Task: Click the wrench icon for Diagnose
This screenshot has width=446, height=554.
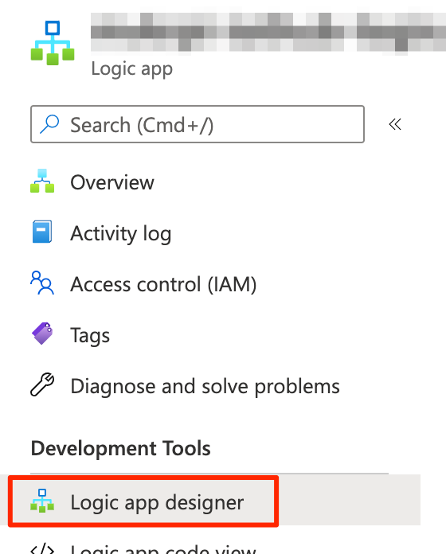Action: 42,384
